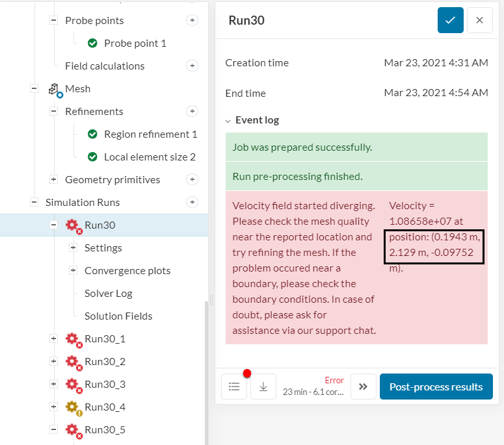Add a field calculation using plus icon
Image resolution: width=504 pixels, height=445 pixels.
[x=192, y=66]
